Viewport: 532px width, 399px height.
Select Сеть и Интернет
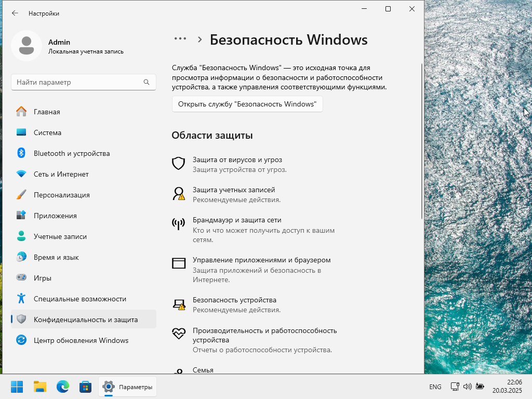pyautogui.click(x=84, y=174)
